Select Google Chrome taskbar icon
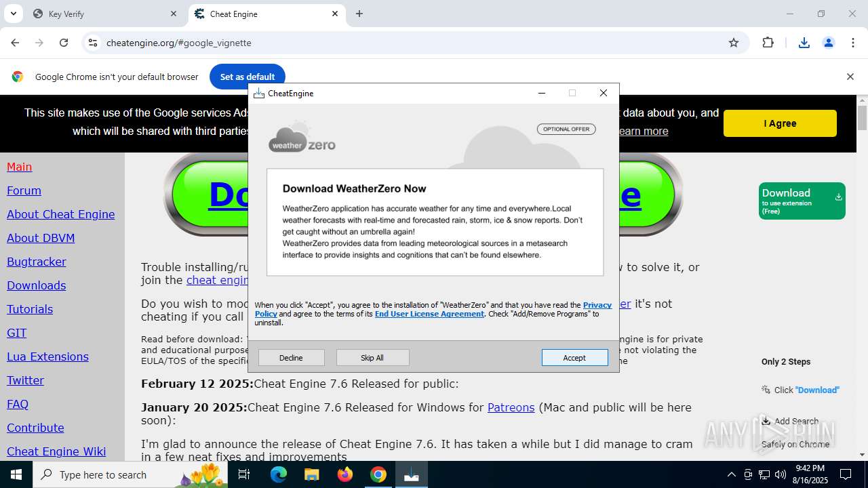Viewport: 868px width, 488px height. [x=378, y=474]
